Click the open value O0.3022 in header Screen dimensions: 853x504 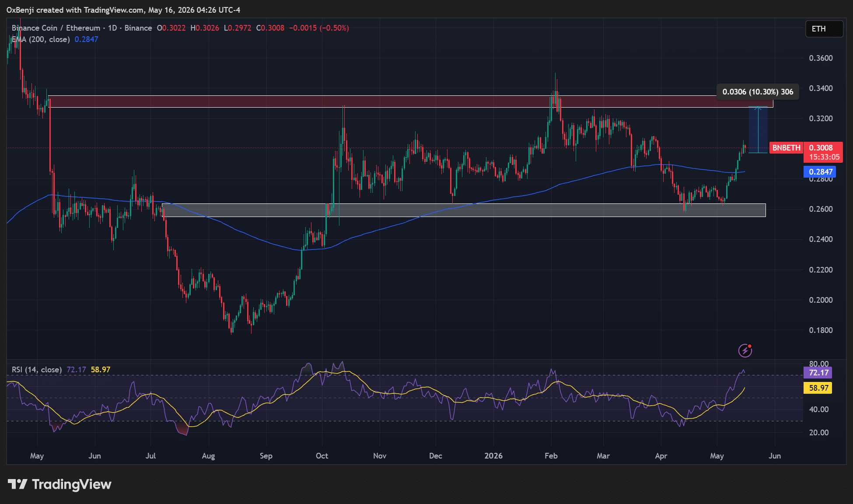[x=171, y=28]
